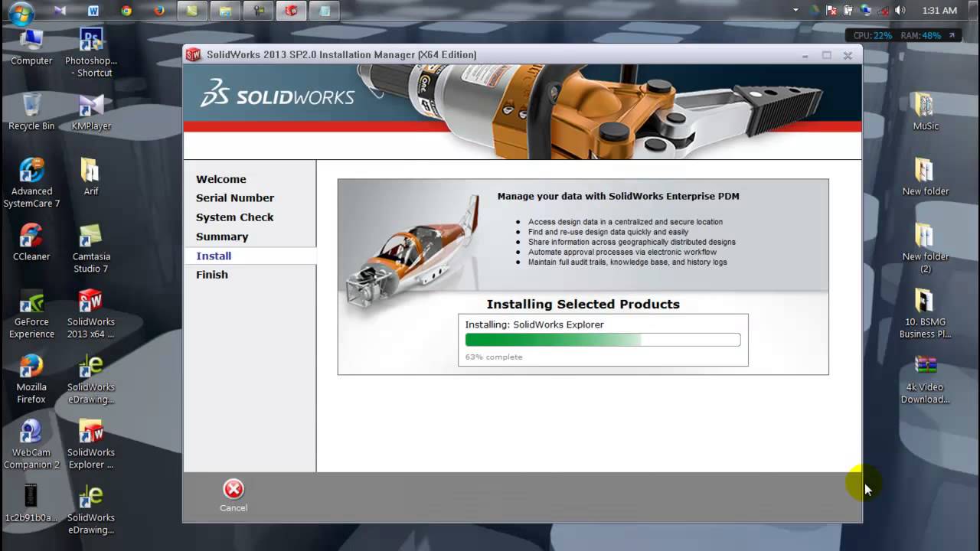Cancel the SolidWorks installation

tap(234, 496)
